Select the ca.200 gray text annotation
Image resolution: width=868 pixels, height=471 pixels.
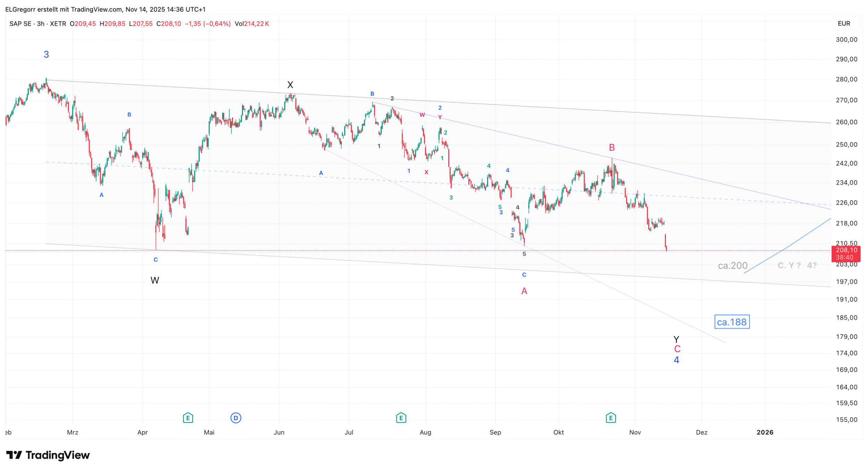click(x=732, y=266)
